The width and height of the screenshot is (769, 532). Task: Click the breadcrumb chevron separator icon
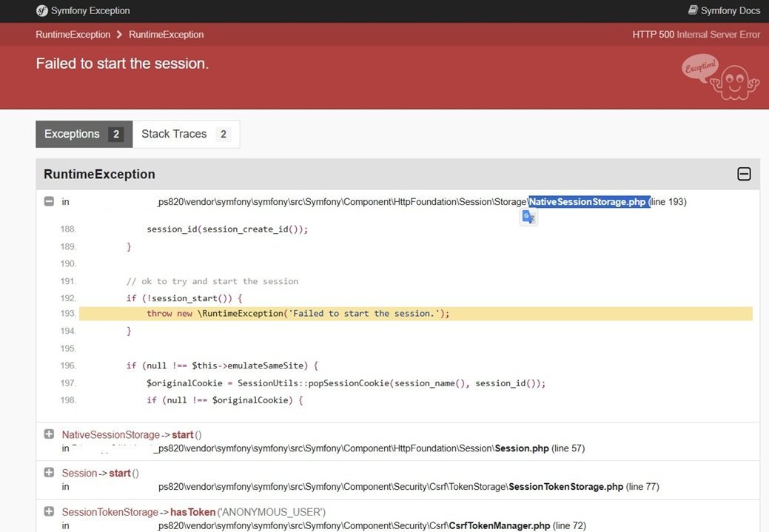pos(119,34)
